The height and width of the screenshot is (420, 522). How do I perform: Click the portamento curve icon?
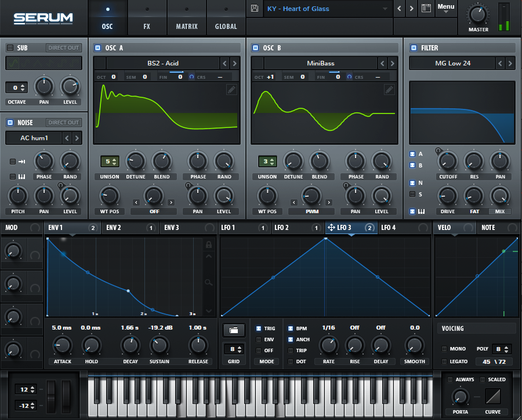tap(493, 396)
